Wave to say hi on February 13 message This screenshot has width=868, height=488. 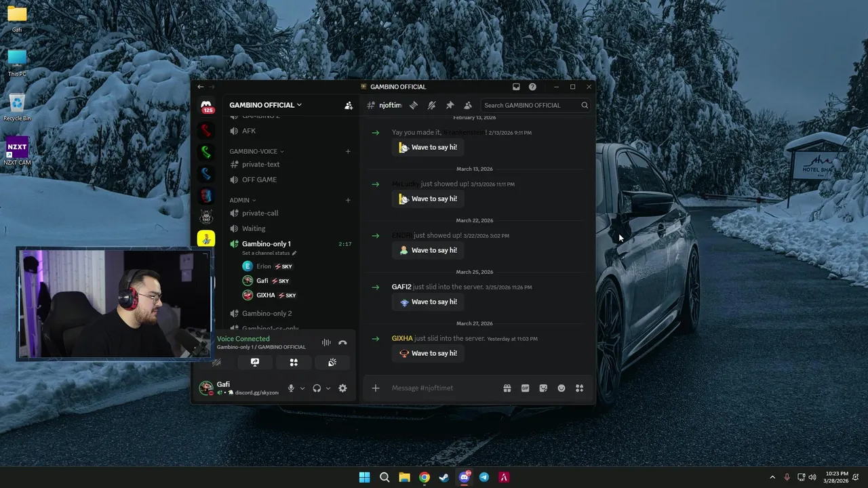[428, 147]
